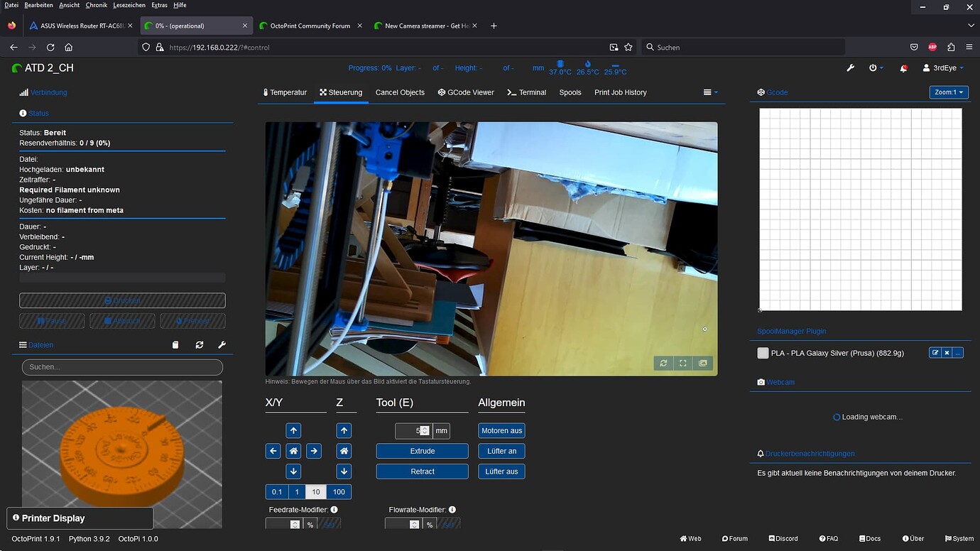Open the SpoolManager Plugin link
The height and width of the screenshot is (551, 980).
[792, 331]
